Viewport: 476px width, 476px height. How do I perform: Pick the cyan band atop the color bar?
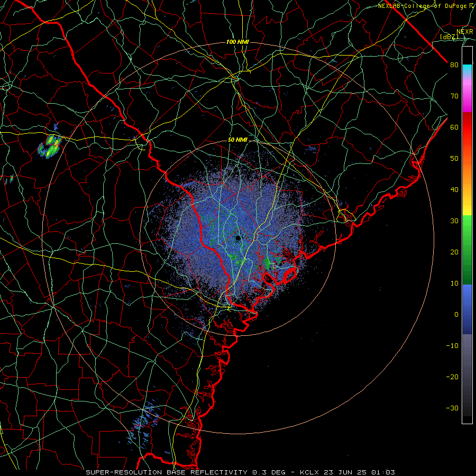[x=467, y=70]
